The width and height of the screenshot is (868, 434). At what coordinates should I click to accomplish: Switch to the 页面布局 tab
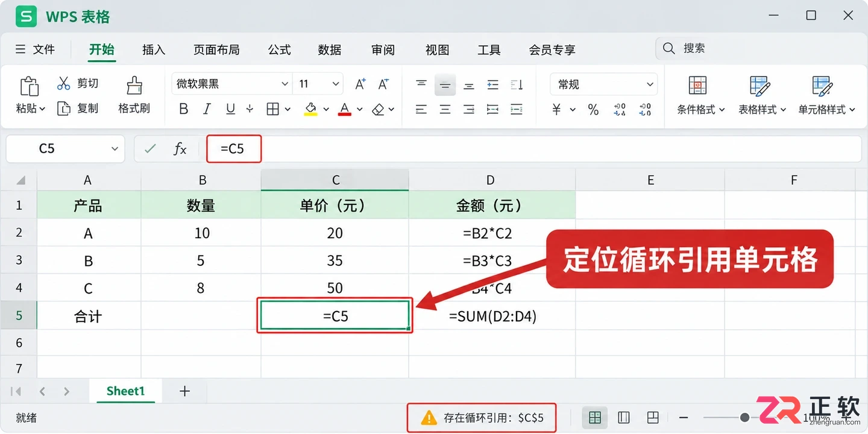(216, 49)
